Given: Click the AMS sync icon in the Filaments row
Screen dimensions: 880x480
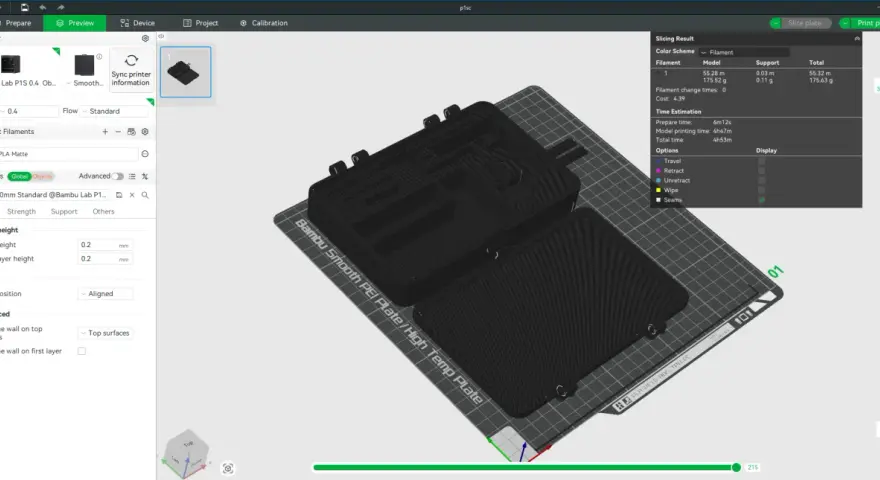Looking at the screenshot, I should (x=131, y=131).
